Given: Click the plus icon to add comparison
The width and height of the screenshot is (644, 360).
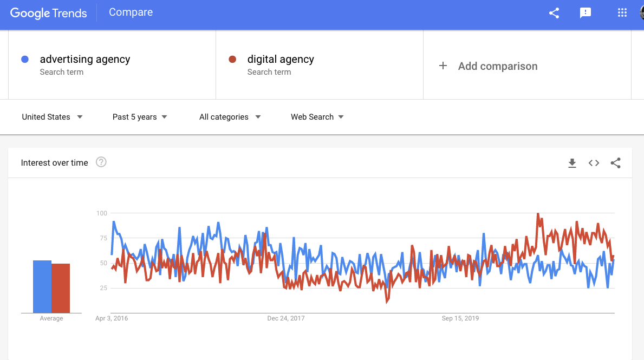Looking at the screenshot, I should point(443,66).
